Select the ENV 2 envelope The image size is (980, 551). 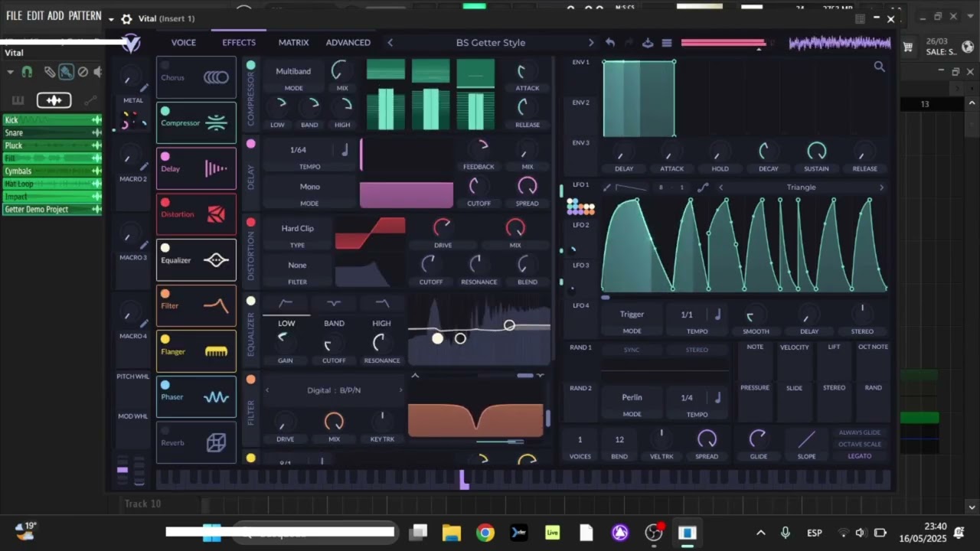tap(581, 103)
